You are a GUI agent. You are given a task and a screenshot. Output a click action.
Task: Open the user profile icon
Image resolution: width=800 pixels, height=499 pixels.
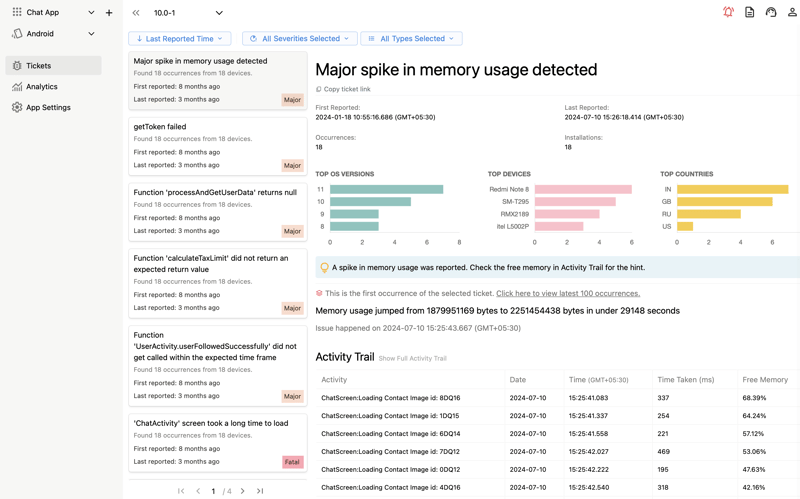(x=792, y=13)
